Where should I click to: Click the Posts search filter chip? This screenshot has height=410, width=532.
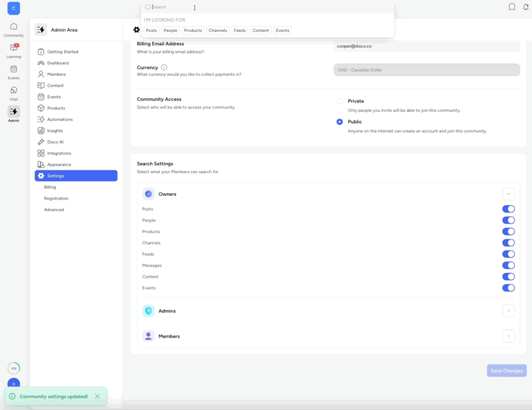coord(152,30)
